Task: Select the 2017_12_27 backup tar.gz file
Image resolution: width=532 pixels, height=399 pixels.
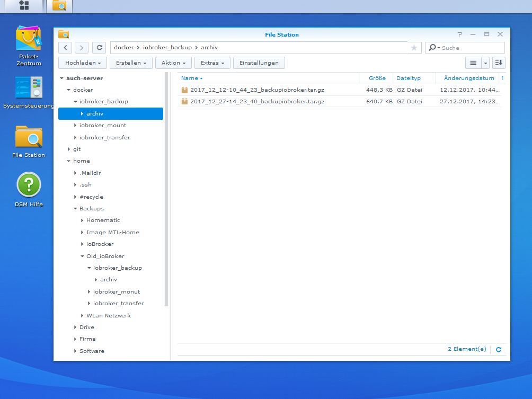Action: pyautogui.click(x=257, y=101)
